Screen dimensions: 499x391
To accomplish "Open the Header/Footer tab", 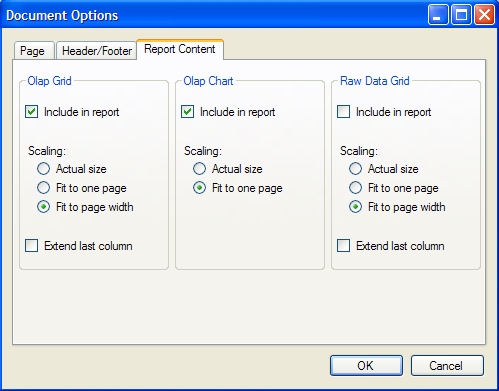I will click(x=96, y=51).
